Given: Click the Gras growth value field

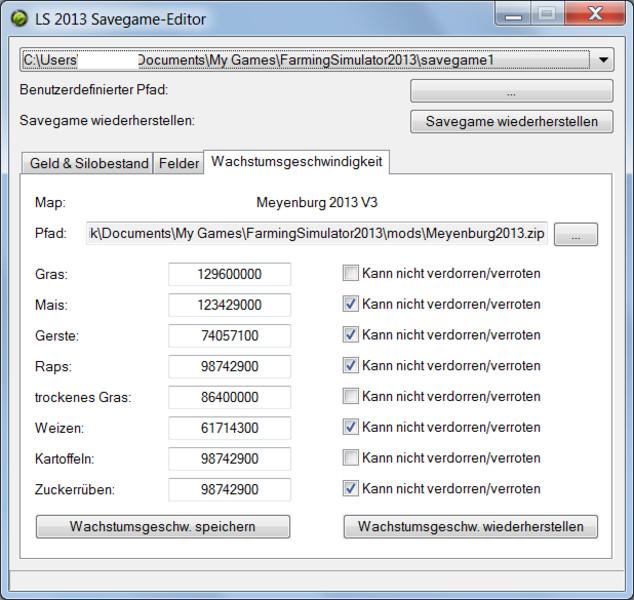Looking at the screenshot, I should [x=229, y=274].
